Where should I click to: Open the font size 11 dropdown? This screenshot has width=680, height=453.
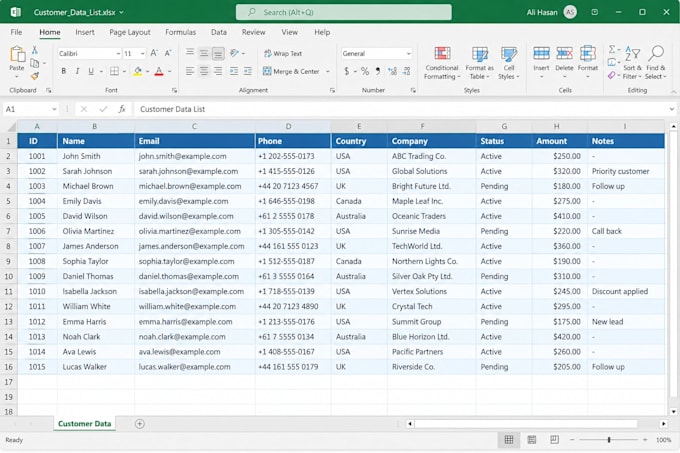142,53
